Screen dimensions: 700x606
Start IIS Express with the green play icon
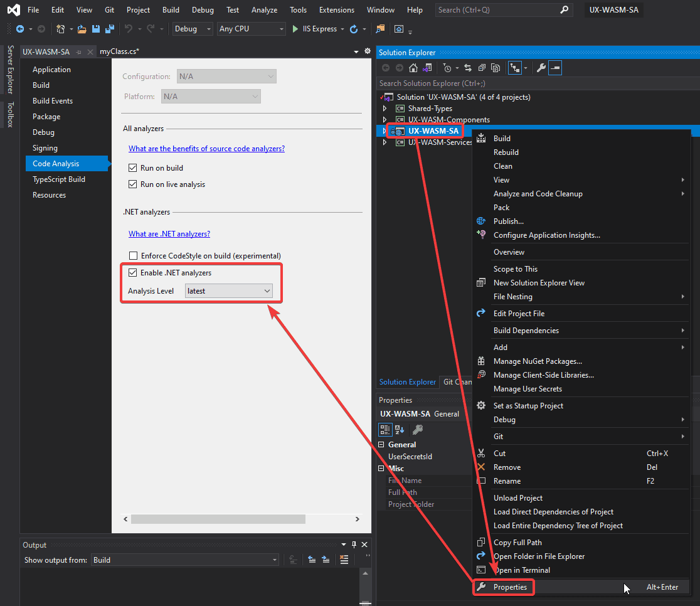pyautogui.click(x=295, y=29)
